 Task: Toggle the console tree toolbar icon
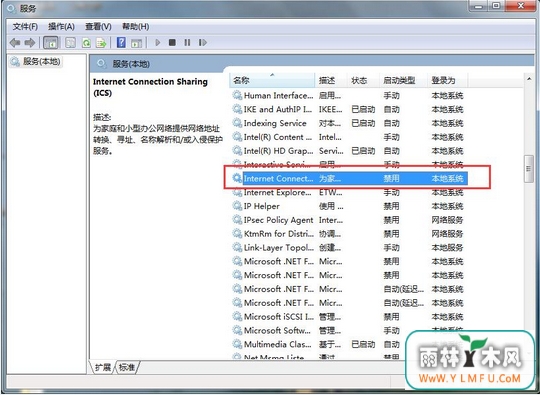(51, 43)
